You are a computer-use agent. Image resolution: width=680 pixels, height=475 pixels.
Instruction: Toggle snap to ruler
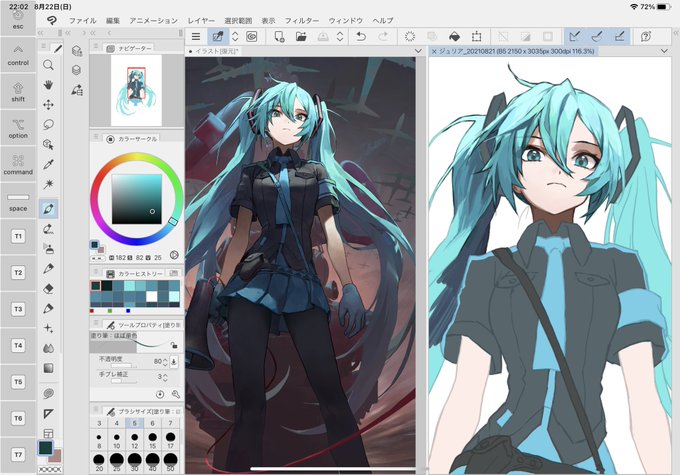(575, 37)
